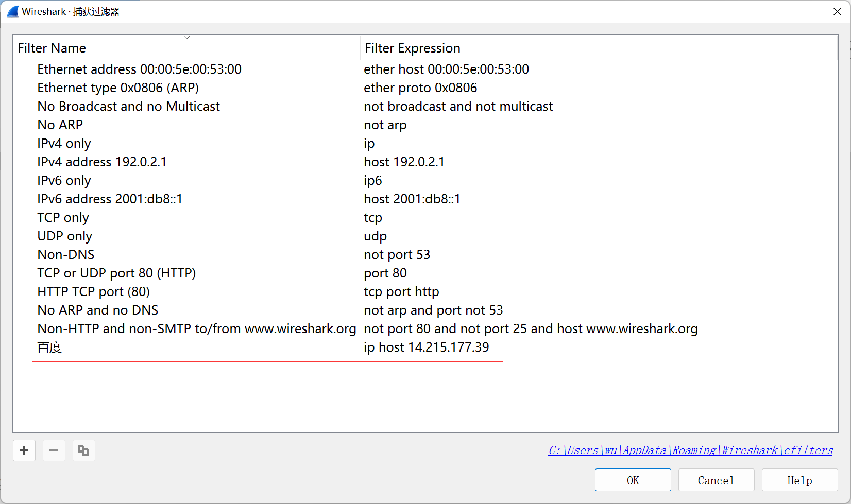Image resolution: width=851 pixels, height=504 pixels.
Task: Click the 'ip' expression cell
Action: coord(369,144)
